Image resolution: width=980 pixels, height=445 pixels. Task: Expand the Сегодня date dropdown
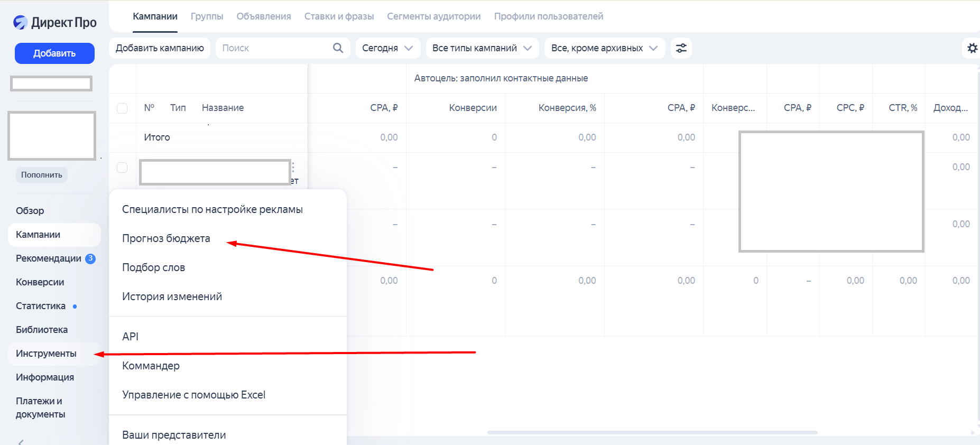tap(387, 48)
